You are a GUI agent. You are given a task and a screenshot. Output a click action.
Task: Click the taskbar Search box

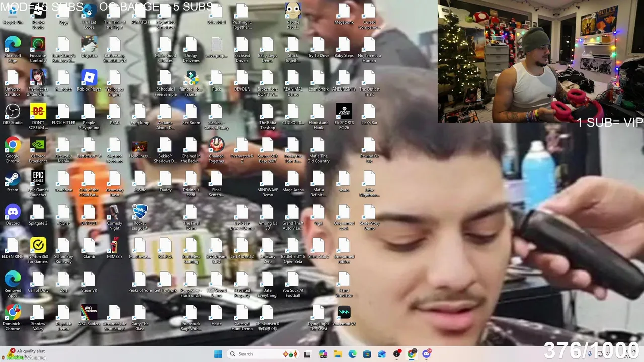[263, 354]
